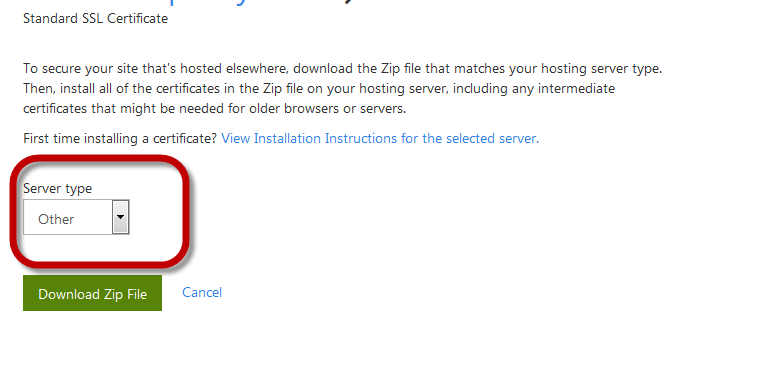
Task: Click the 'certificates that might be needed' line
Action: tap(214, 109)
